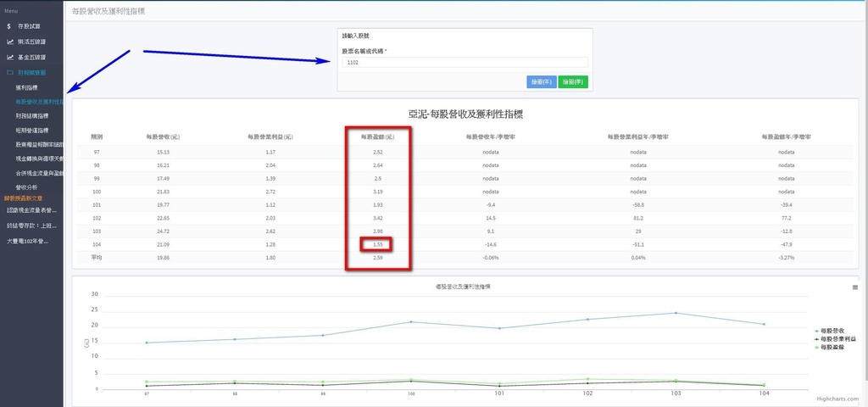The width and height of the screenshot is (868, 407).
Task: Click the table title 亞泥-每股營收及獲利性指標
Action: click(465, 114)
